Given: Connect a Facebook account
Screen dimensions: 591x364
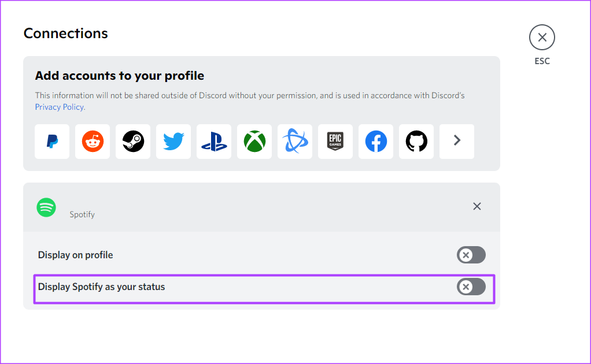Looking at the screenshot, I should click(376, 142).
